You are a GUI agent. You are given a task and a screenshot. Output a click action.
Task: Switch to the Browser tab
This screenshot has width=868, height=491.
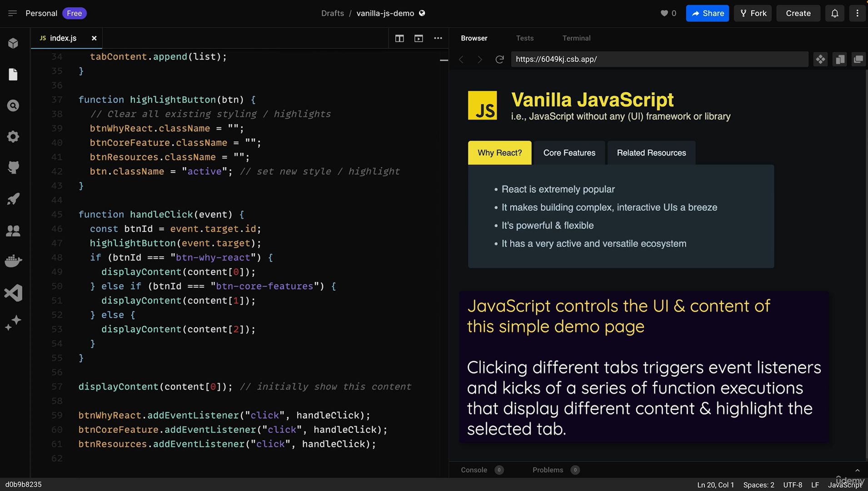click(x=474, y=38)
